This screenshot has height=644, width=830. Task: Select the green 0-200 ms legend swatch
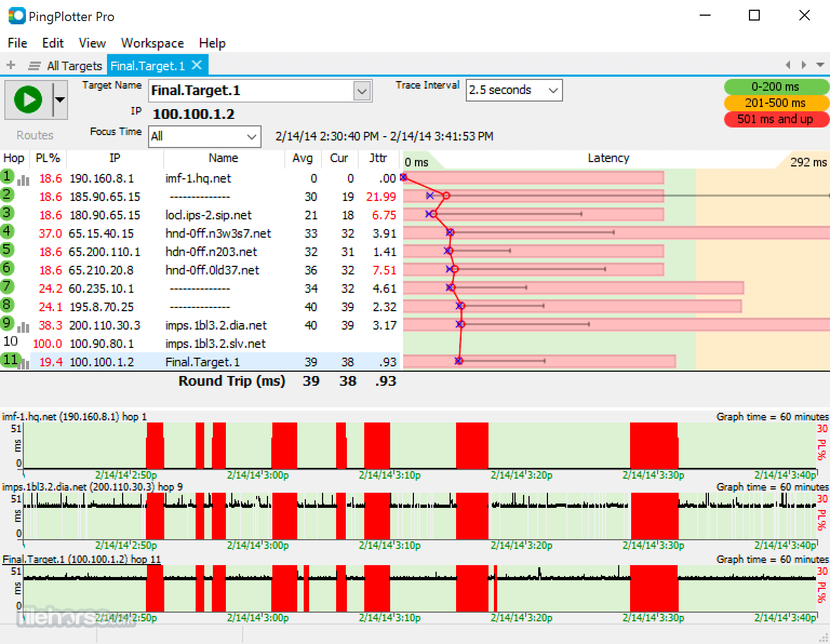775,86
